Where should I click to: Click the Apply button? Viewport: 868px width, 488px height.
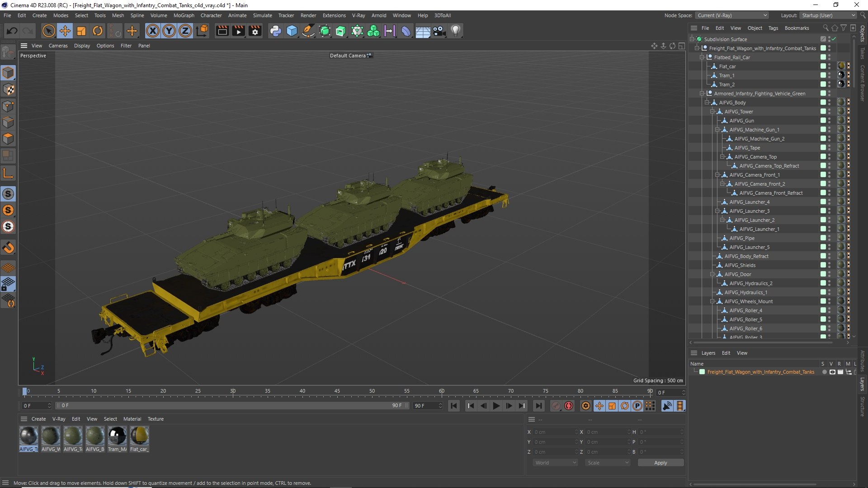tap(660, 463)
